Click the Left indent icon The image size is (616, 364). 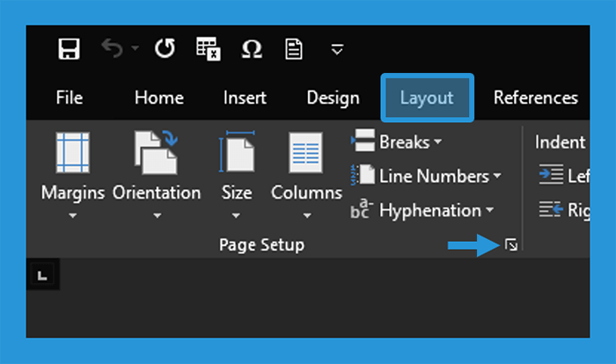(551, 174)
